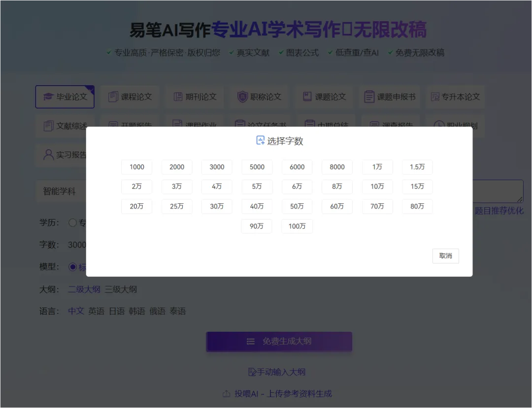Click 投喂AI upload reference materials link
The height and width of the screenshot is (408, 532).
coord(277,394)
